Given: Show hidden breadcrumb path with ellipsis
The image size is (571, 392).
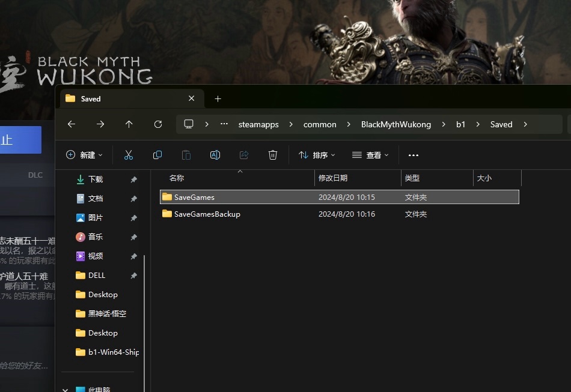Looking at the screenshot, I should [224, 124].
